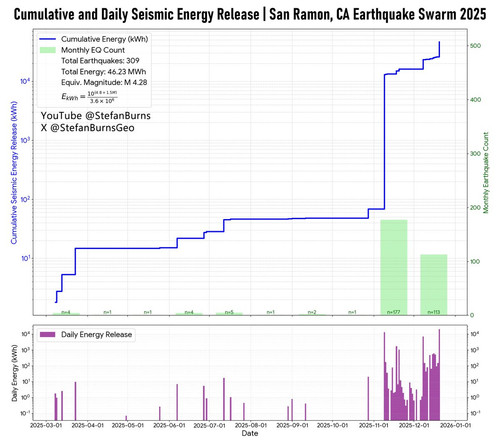
Task: Click the 2025-11-01 date tick label
Action: (x=374, y=426)
